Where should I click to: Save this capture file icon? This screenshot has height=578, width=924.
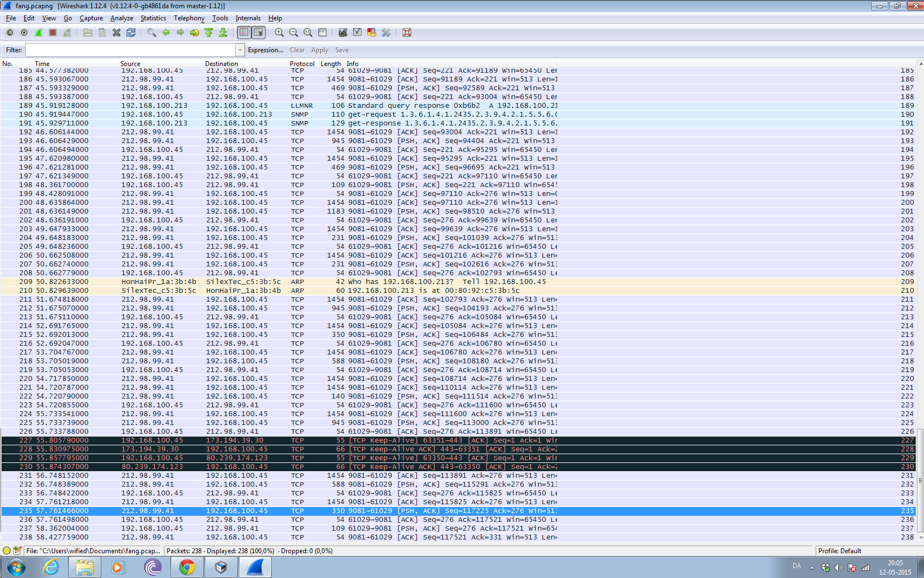tap(102, 33)
